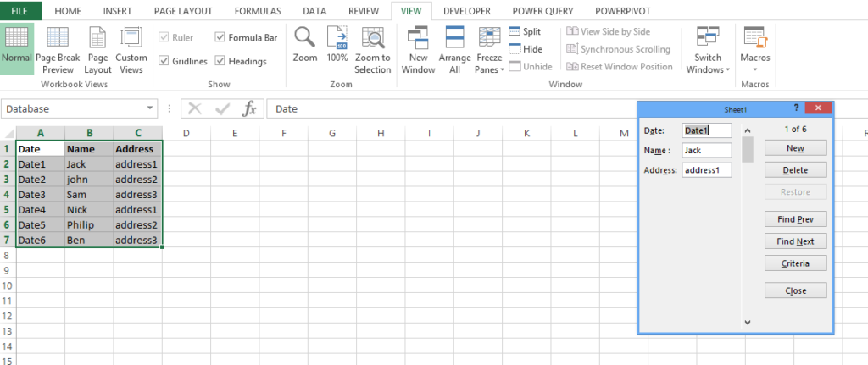The image size is (868, 365).
Task: Select row 8 header
Action: (x=7, y=256)
